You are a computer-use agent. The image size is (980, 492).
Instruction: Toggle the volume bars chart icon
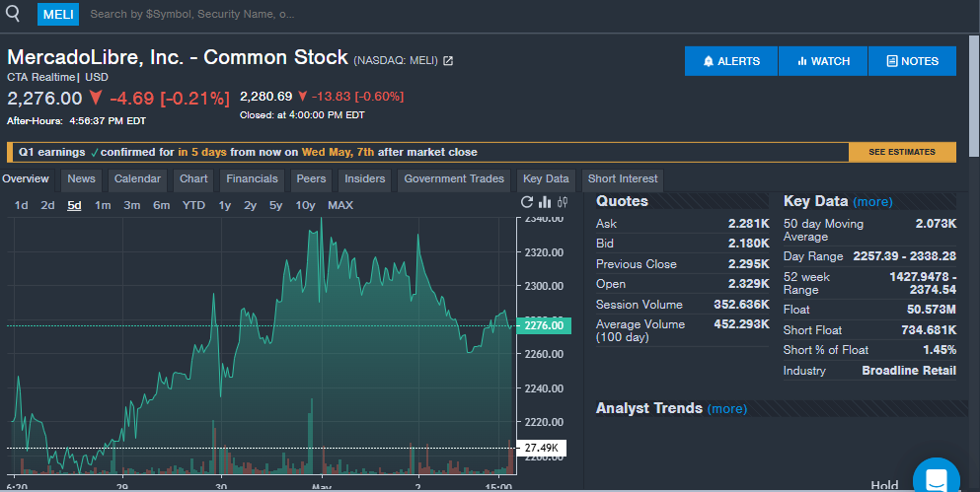tap(545, 202)
